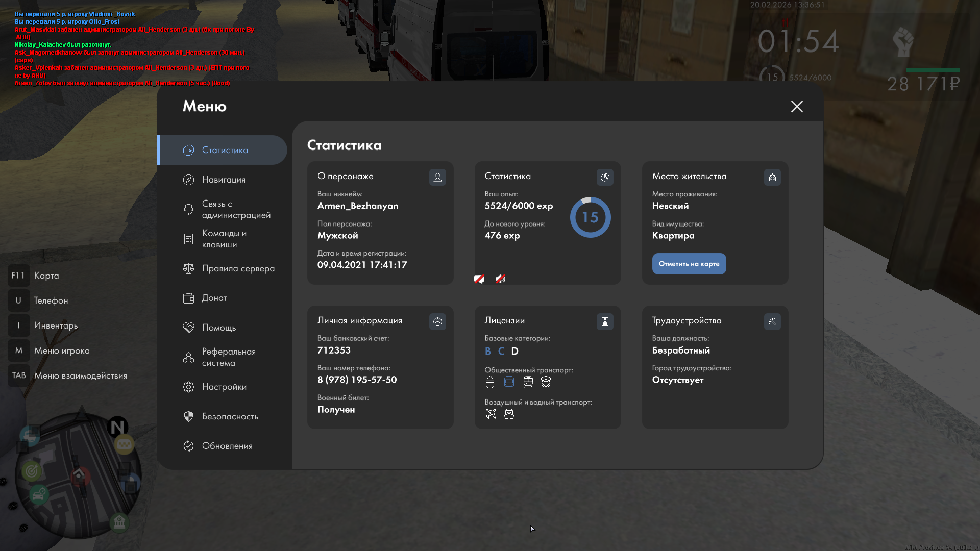Screen dimensions: 980x551
Task: Click the user circle icon in Личная информация
Action: point(437,321)
